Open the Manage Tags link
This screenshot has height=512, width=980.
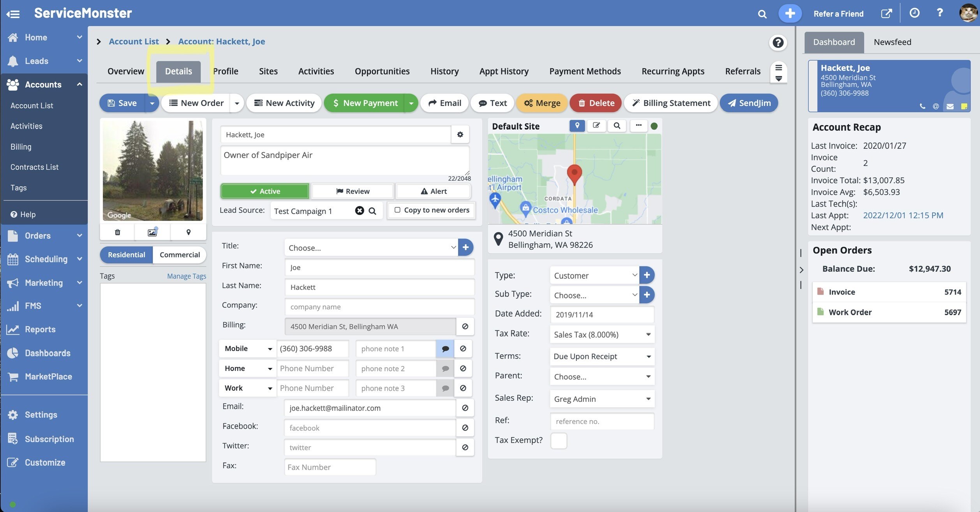[x=186, y=276]
